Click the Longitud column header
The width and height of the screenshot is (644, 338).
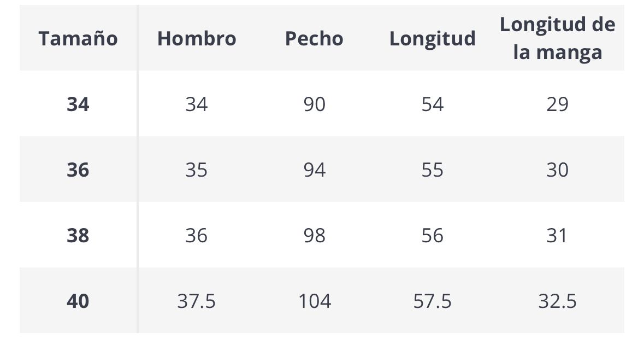click(432, 39)
